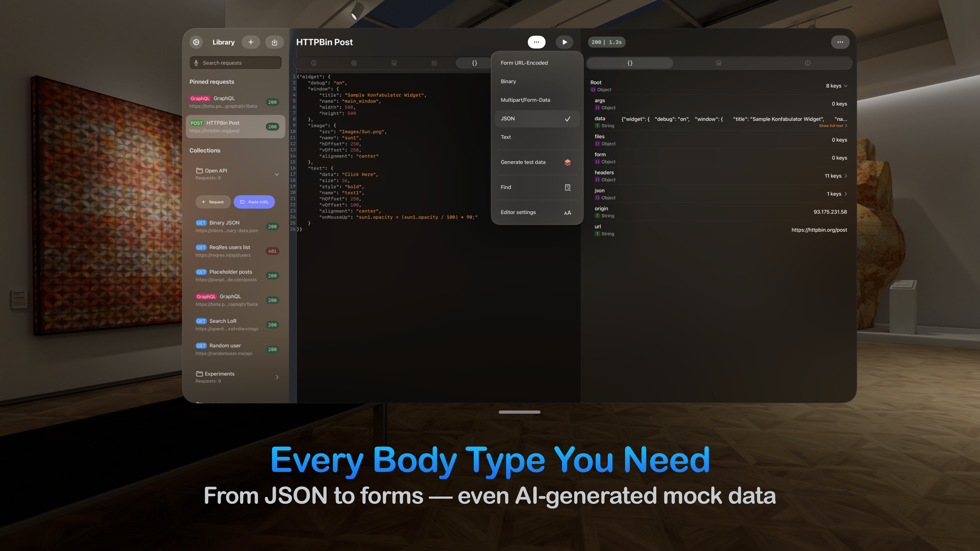Add new item with Library plus button
Screen dimensions: 980x551
(x=251, y=42)
